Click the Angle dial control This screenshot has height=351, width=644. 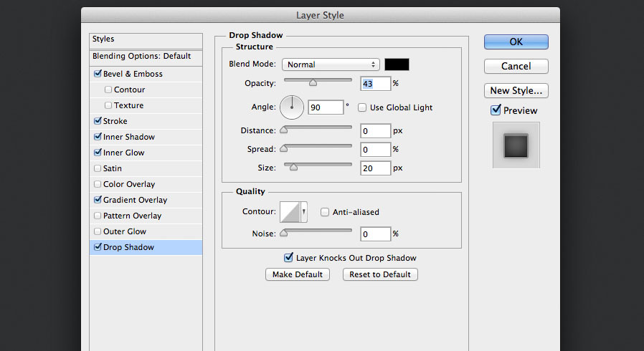point(292,107)
